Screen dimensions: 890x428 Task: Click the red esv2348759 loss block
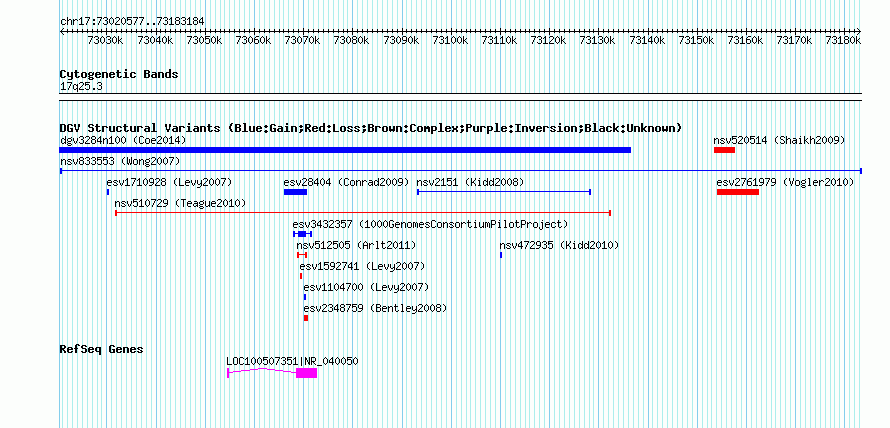(306, 318)
